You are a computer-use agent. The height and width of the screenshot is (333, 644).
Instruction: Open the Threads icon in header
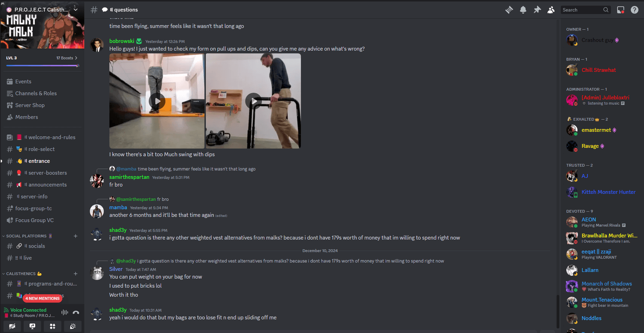point(509,9)
